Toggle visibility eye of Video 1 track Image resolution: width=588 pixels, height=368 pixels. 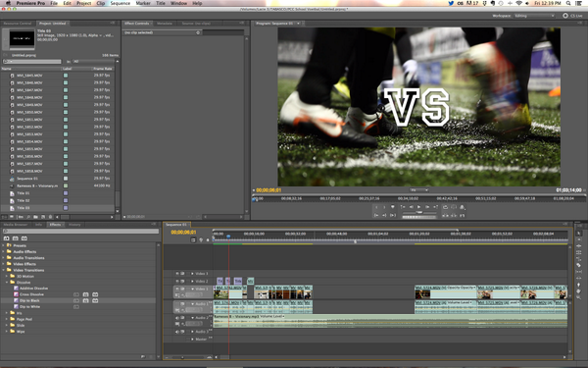(x=177, y=289)
